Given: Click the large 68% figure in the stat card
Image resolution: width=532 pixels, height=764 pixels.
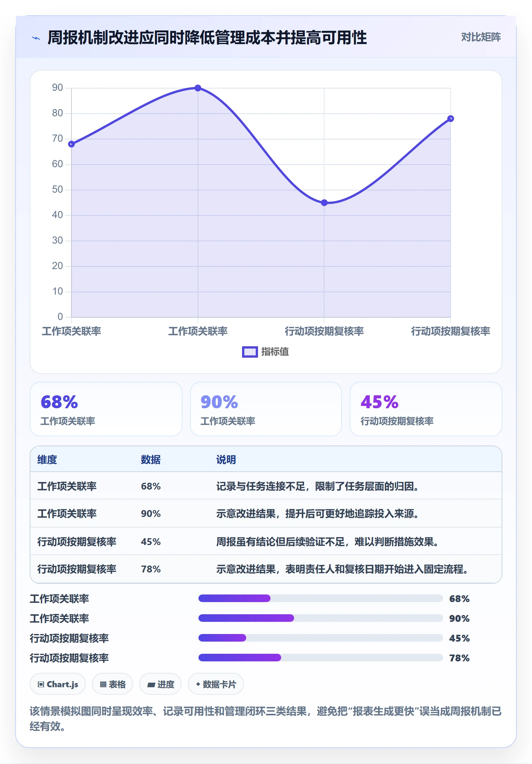Looking at the screenshot, I should [x=59, y=402].
